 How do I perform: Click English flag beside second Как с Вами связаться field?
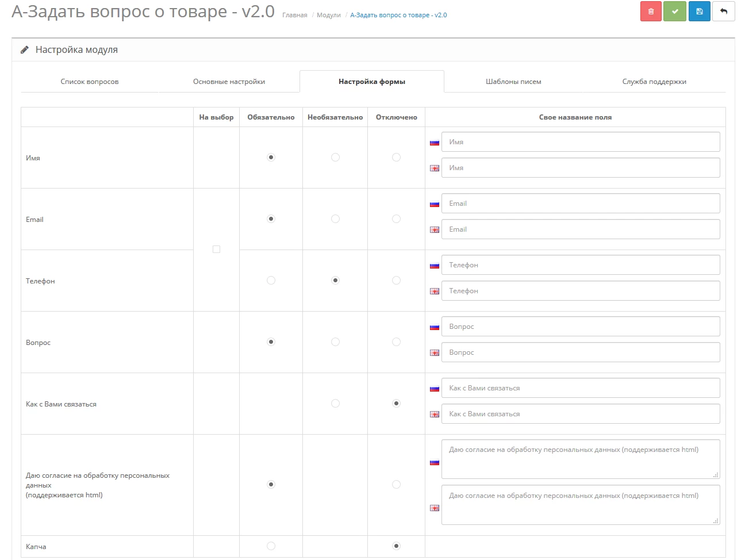pyautogui.click(x=435, y=414)
